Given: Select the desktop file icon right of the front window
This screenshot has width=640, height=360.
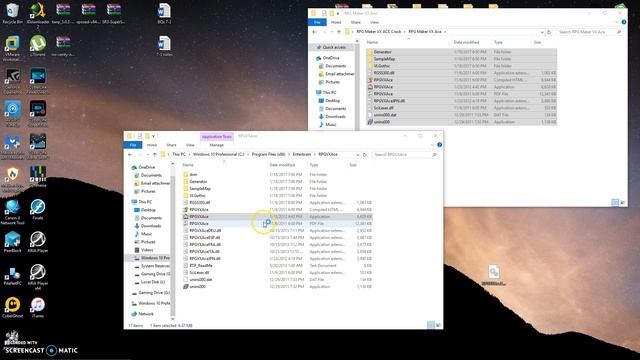Looking at the screenshot, I should (493, 275).
